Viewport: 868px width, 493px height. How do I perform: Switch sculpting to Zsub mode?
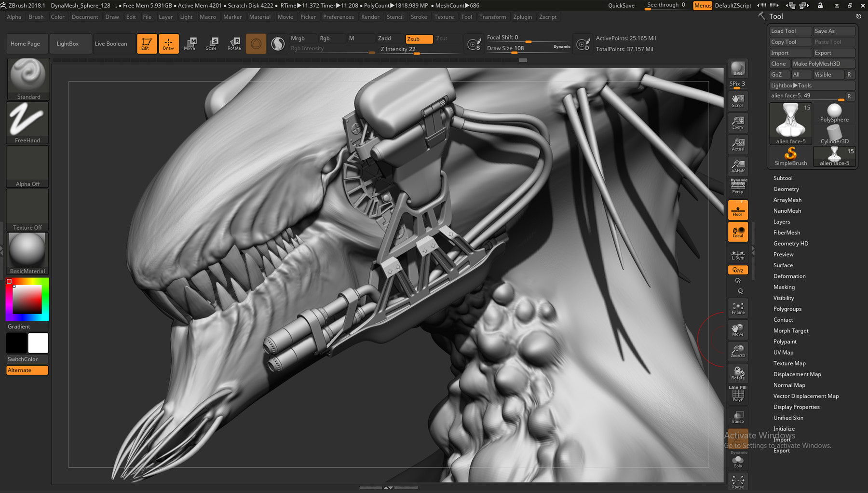(x=419, y=39)
